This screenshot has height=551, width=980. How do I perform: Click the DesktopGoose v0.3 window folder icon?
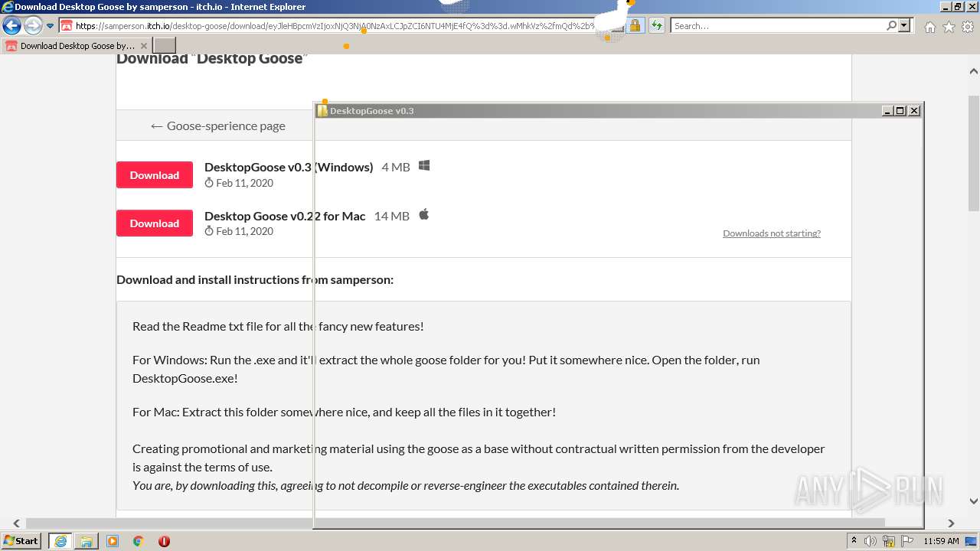click(322, 111)
